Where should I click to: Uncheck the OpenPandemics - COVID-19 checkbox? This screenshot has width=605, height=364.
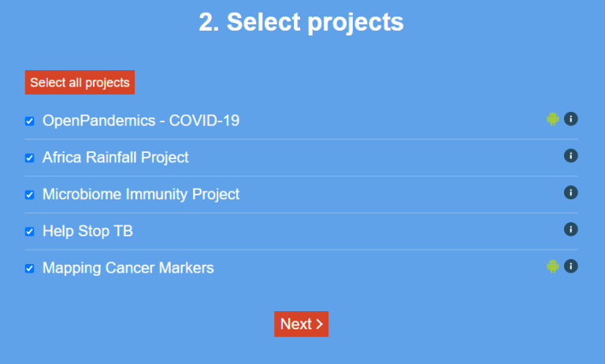(30, 121)
